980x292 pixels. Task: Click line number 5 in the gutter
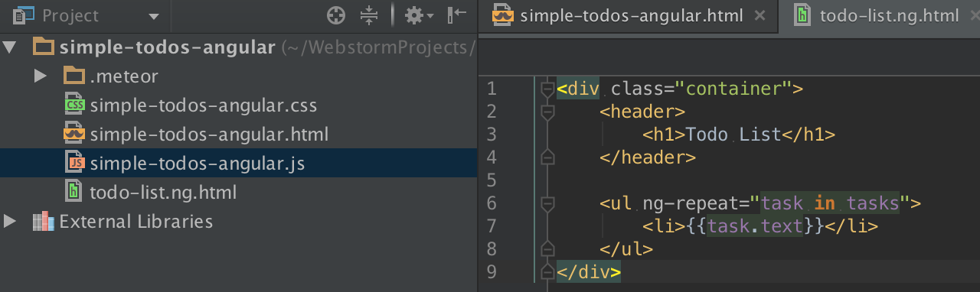[x=492, y=180]
